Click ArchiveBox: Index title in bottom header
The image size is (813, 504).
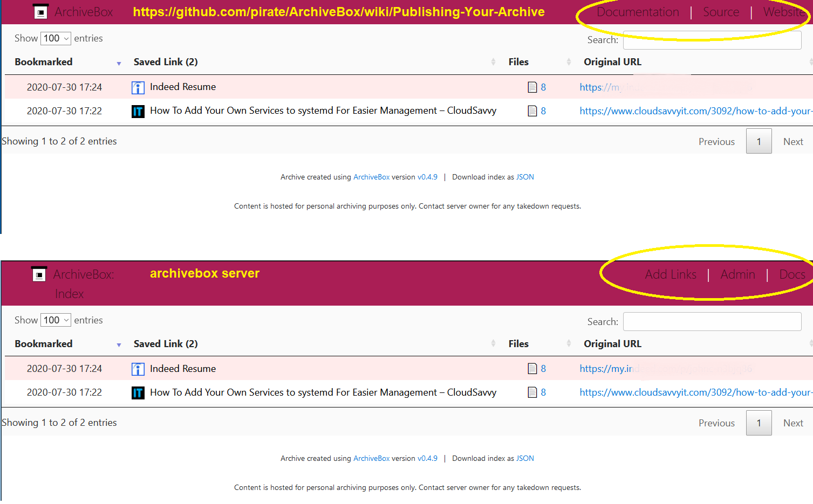coord(84,284)
